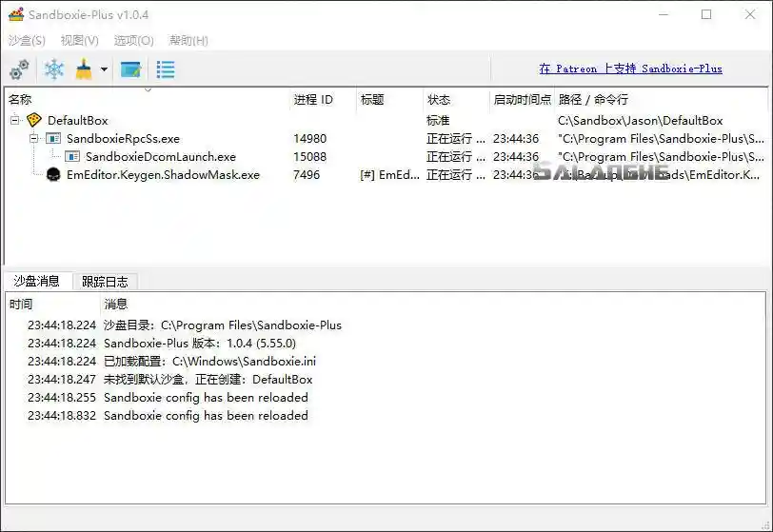Click the EmEditor.Keygen.ShadowMask.exe skull icon
Screen dimensions: 773x532
53,174
